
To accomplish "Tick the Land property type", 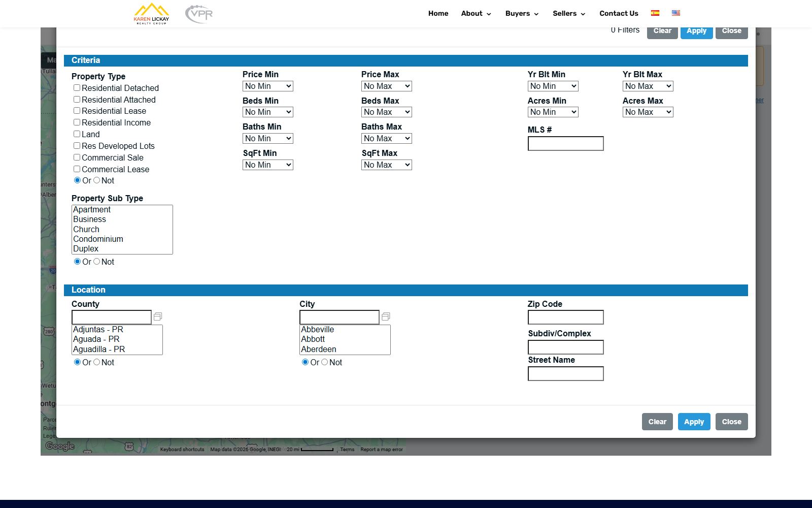I will point(77,134).
